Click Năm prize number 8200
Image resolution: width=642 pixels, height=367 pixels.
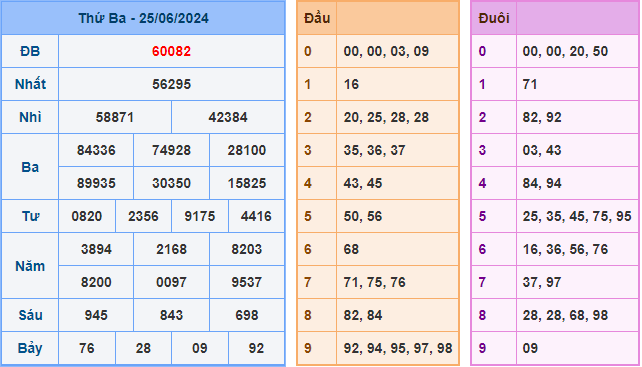pyautogui.click(x=96, y=282)
